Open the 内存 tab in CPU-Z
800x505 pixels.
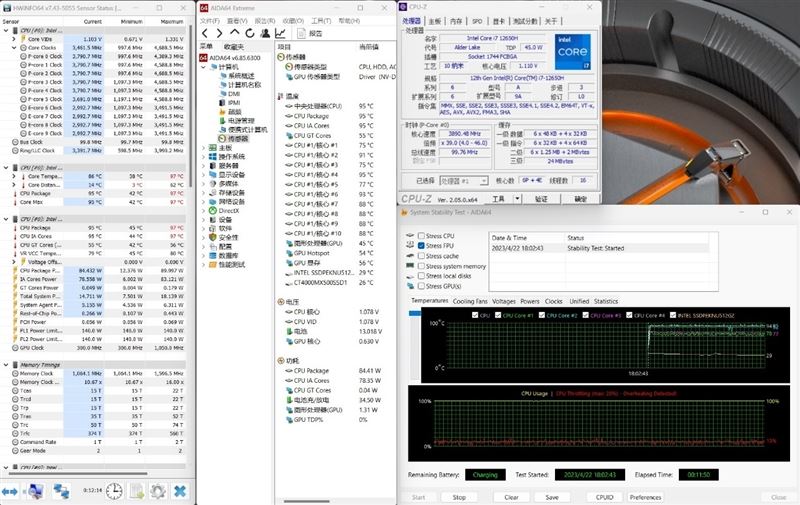456,21
